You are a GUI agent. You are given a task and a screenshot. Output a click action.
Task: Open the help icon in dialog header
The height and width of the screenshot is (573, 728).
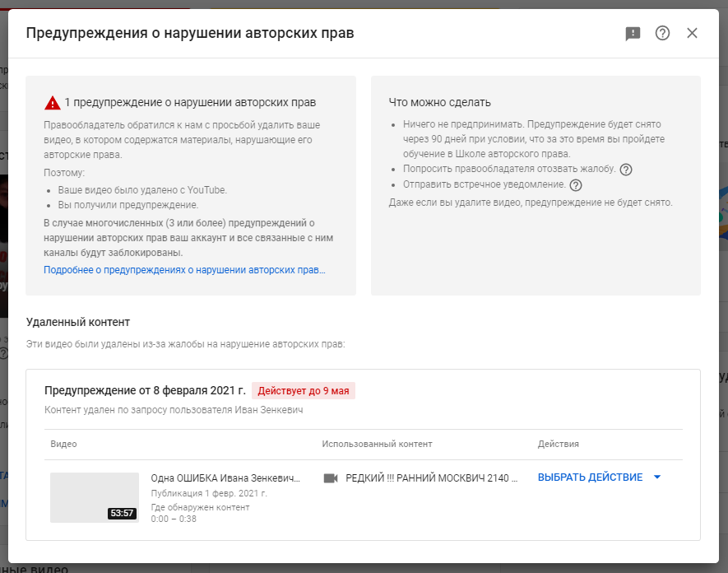[x=662, y=33]
